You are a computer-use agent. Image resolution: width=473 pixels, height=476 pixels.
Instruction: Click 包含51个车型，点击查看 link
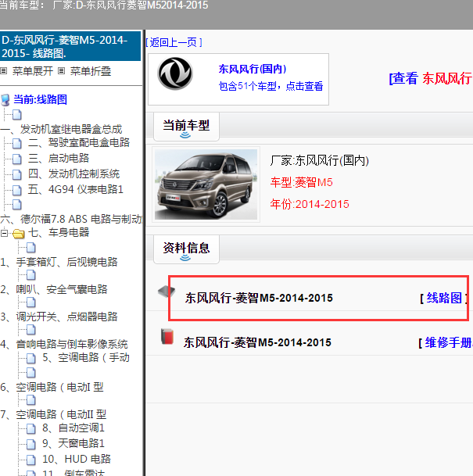click(271, 86)
